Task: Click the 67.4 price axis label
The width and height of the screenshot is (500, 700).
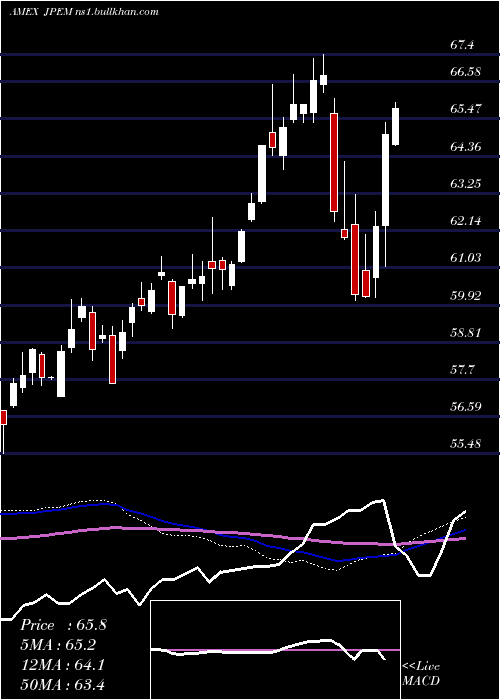Action: [462, 45]
